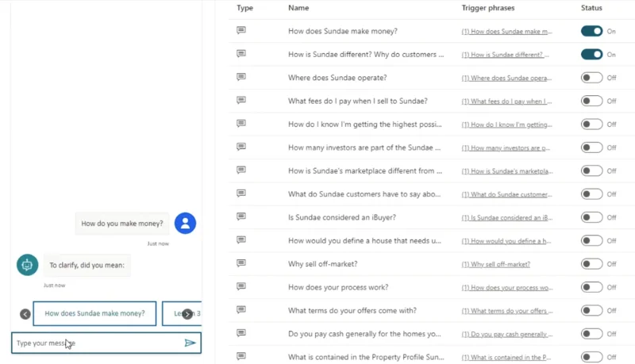This screenshot has width=635, height=364.
Task: Turn off 'How does Sundae make money?' toggle
Action: 591,31
